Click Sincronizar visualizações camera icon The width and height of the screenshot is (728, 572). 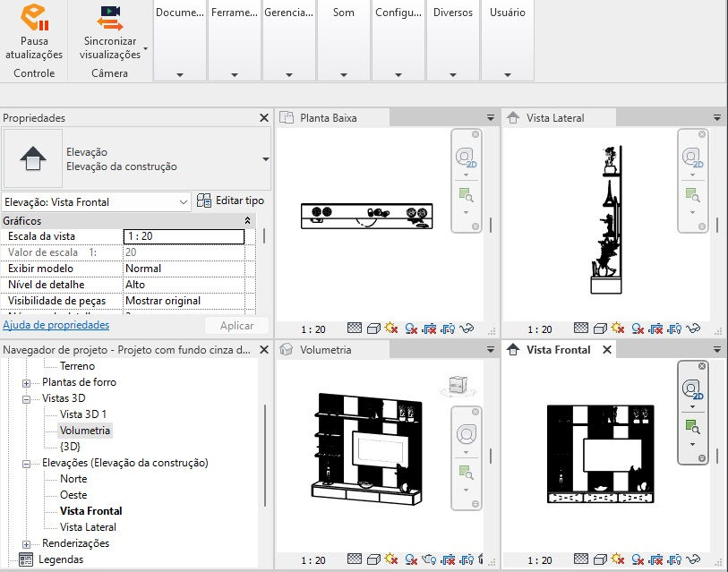110,18
